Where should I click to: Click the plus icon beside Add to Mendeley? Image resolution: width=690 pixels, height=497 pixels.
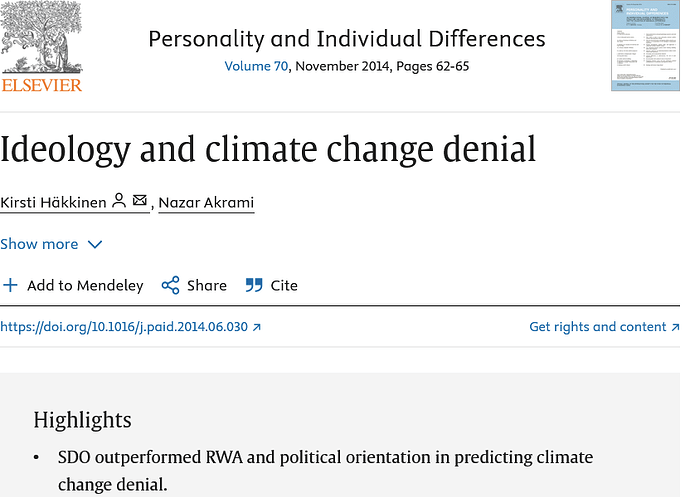click(10, 285)
